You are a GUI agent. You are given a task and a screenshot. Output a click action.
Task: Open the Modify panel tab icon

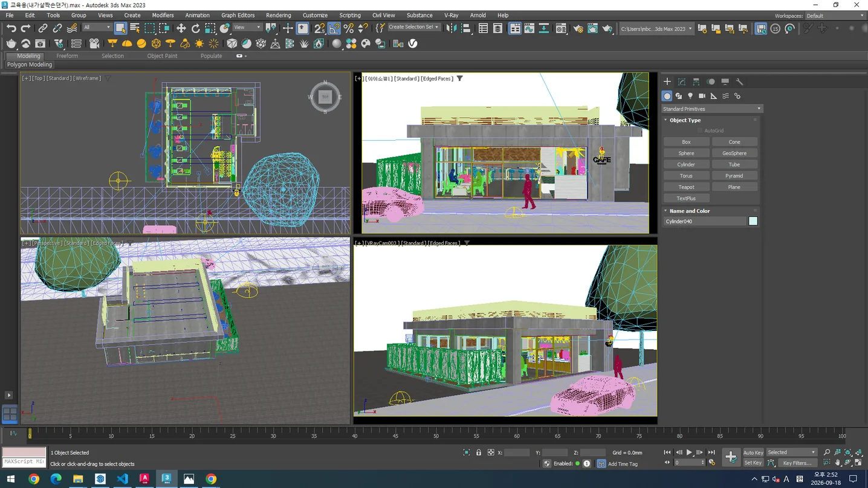click(682, 82)
